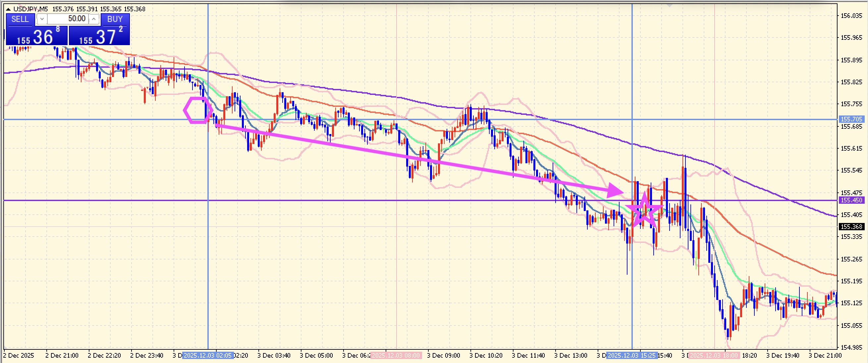
Task: Click the 155.705 blue price label
Action: coord(851,119)
